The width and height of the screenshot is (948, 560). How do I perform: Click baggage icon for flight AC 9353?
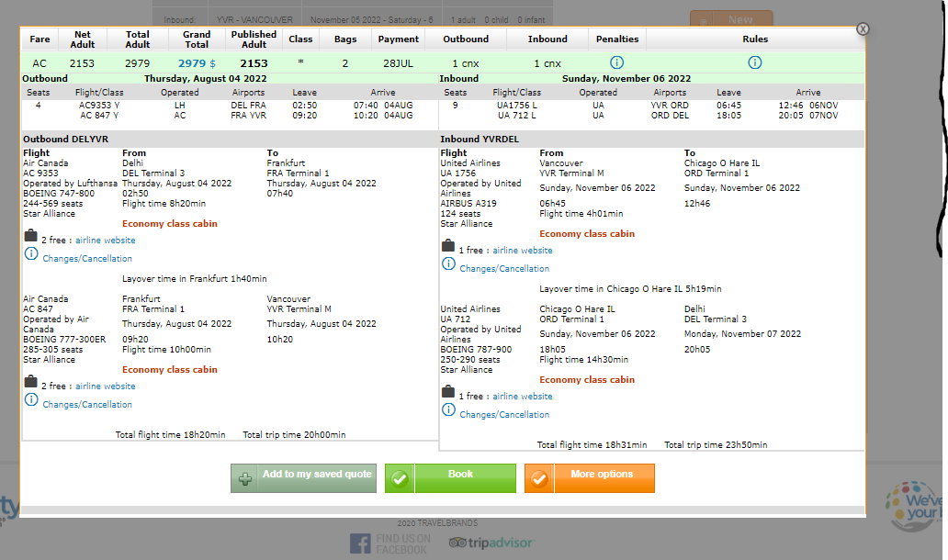tap(30, 239)
